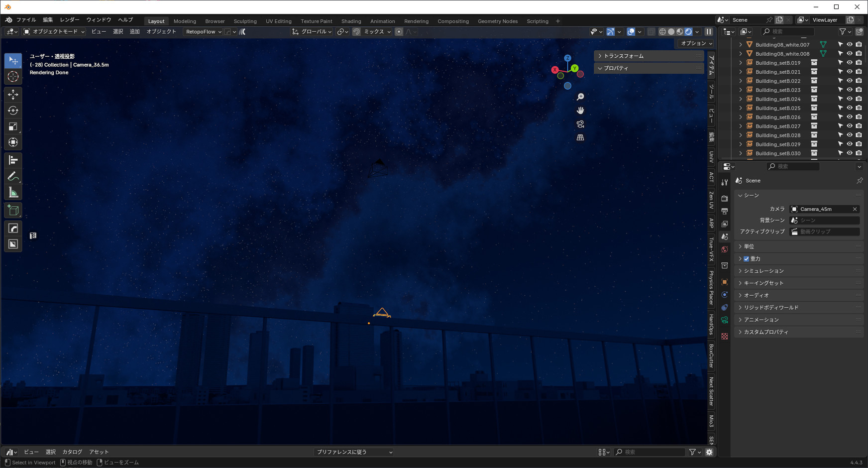The width and height of the screenshot is (868, 468).
Task: Open the レンダー menu
Action: coord(69,20)
